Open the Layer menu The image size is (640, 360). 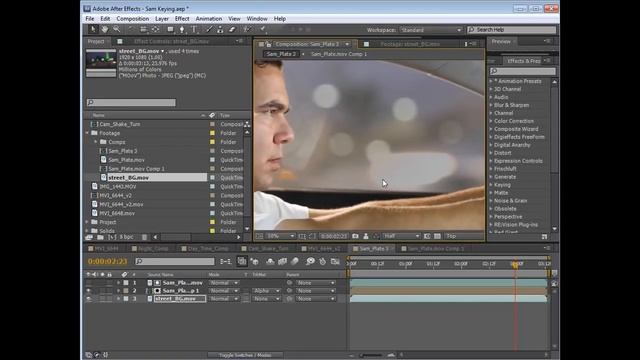162,19
